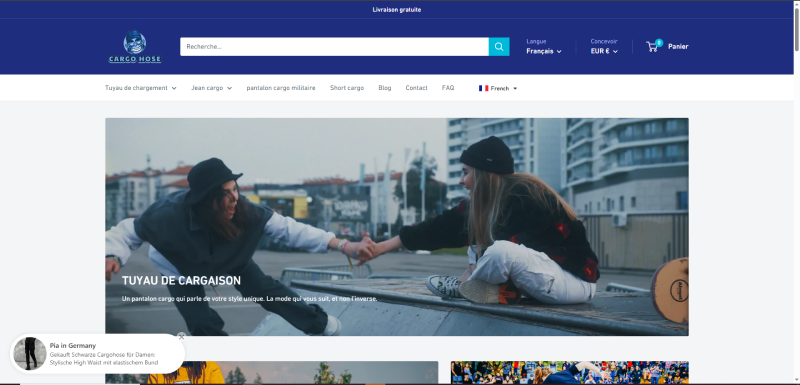Click the magnifying glass search button
This screenshot has height=385, width=800.
click(499, 46)
